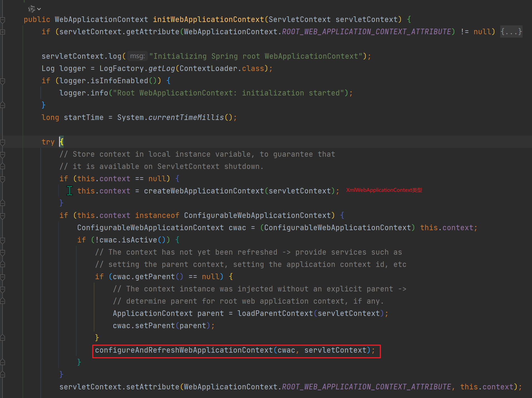Viewport: 532px width, 398px height.
Task: Click cwac.getParent() call
Action: pyautogui.click(x=148, y=277)
